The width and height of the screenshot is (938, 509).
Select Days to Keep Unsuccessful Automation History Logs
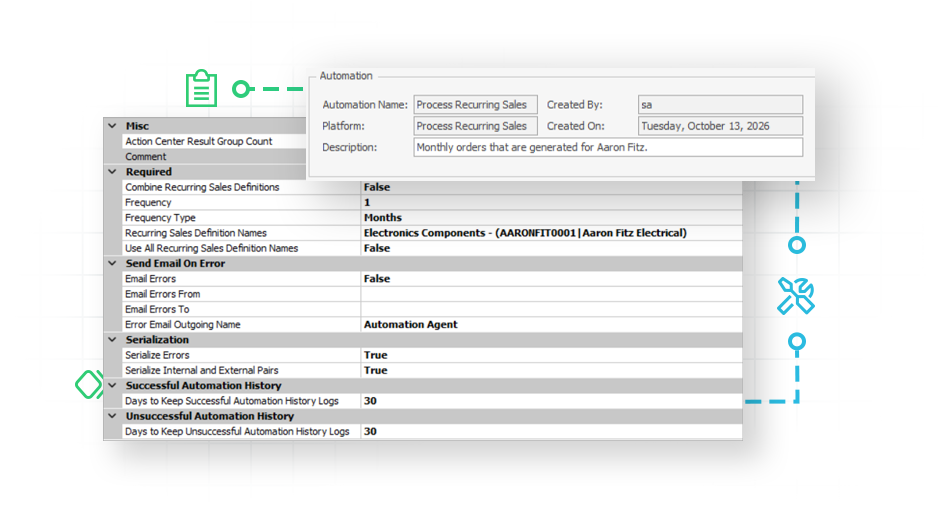[237, 431]
